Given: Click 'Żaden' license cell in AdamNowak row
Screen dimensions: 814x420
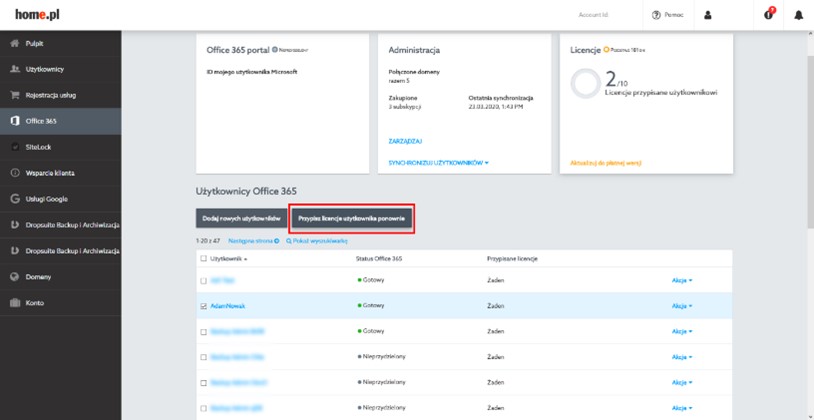Looking at the screenshot, I should (x=496, y=306).
